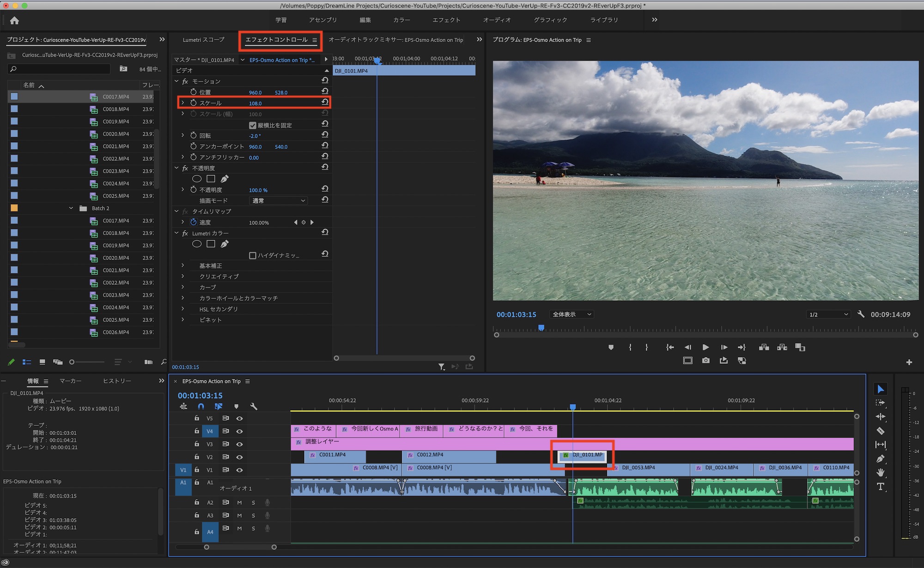This screenshot has width=924, height=568.
Task: Toggle 縦横比を固定 checkbox
Action: coord(253,125)
